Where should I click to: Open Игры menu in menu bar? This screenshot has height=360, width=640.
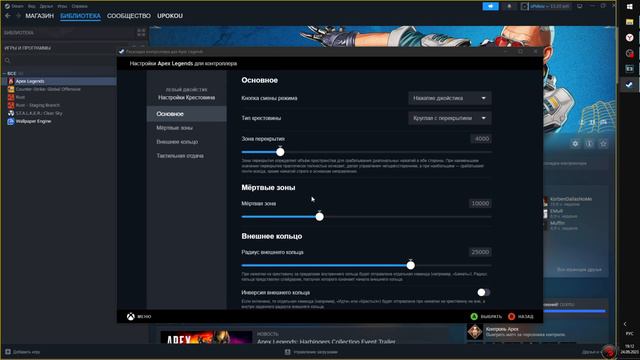[62, 6]
